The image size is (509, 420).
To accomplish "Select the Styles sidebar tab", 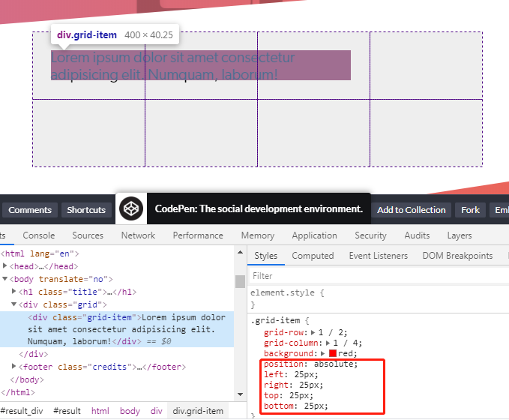I will 266,256.
